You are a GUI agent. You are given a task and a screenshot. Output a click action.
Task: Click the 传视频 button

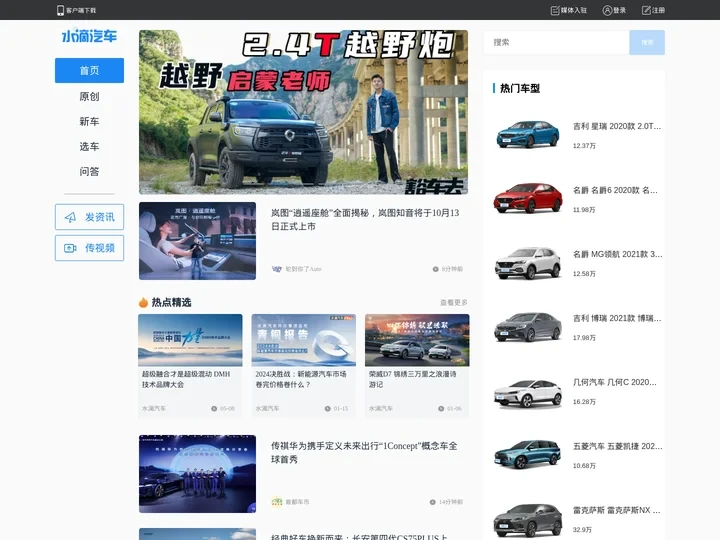89,248
